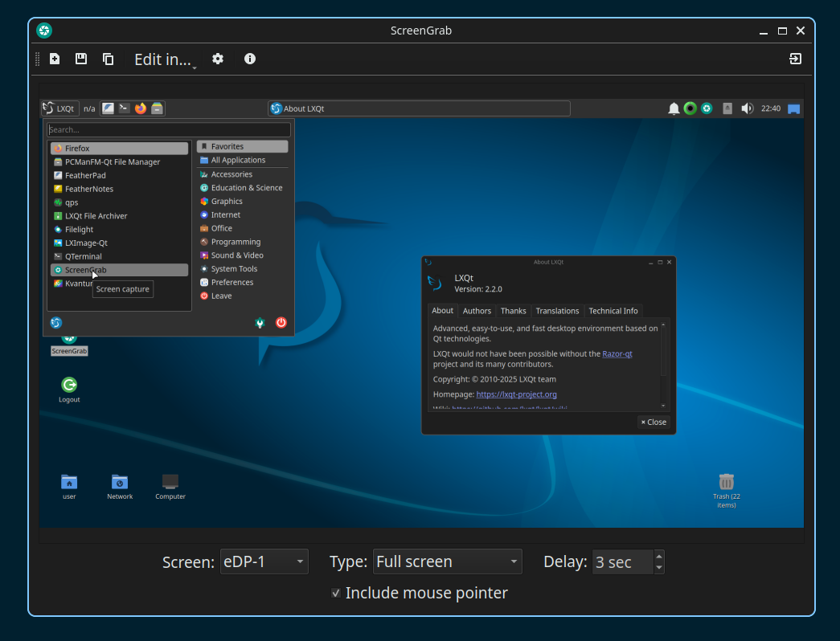Image resolution: width=840 pixels, height=641 pixels.
Task: Expand Preferences category in preview menu
Action: (242, 282)
